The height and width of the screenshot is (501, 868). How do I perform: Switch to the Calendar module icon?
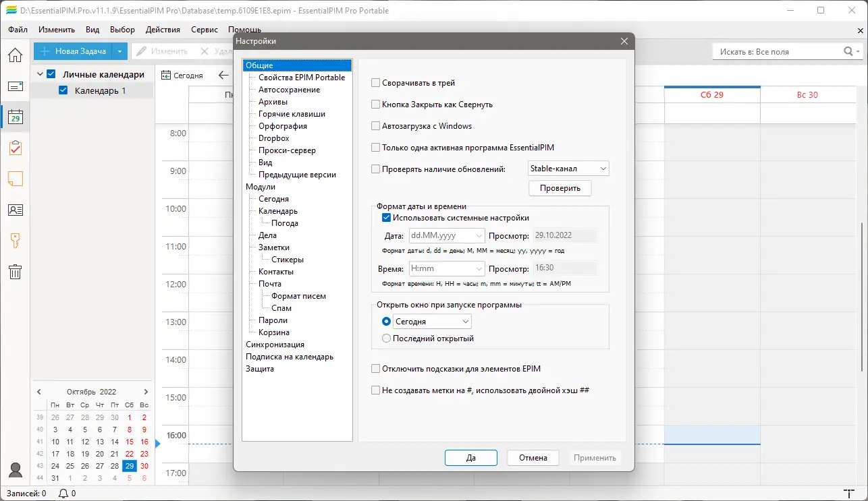[15, 117]
